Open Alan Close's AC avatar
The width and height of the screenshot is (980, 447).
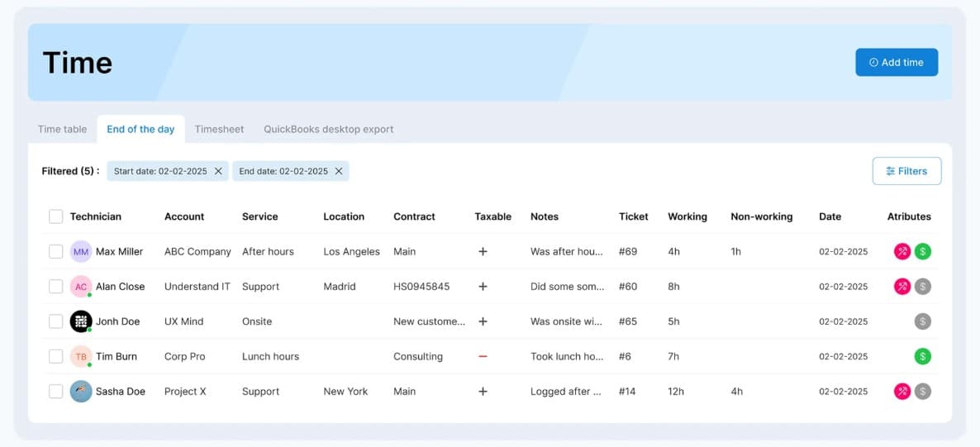coord(81,287)
